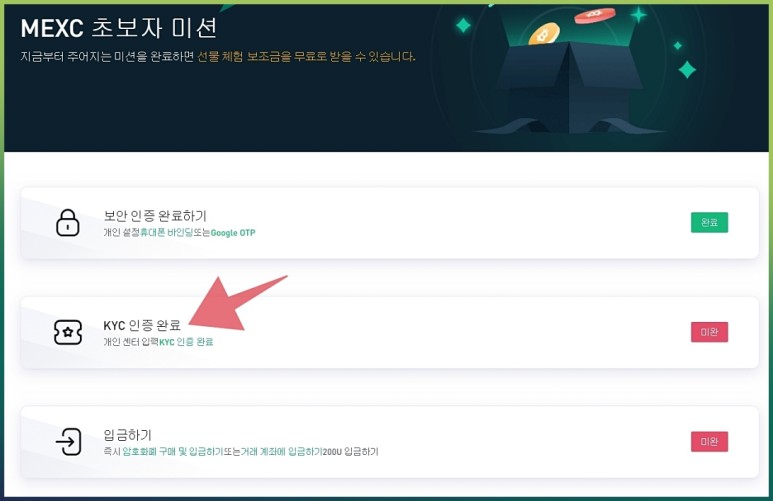Select the 보안 인증 완료하기 mission title
Screen dimensions: 773x501
tap(155, 215)
